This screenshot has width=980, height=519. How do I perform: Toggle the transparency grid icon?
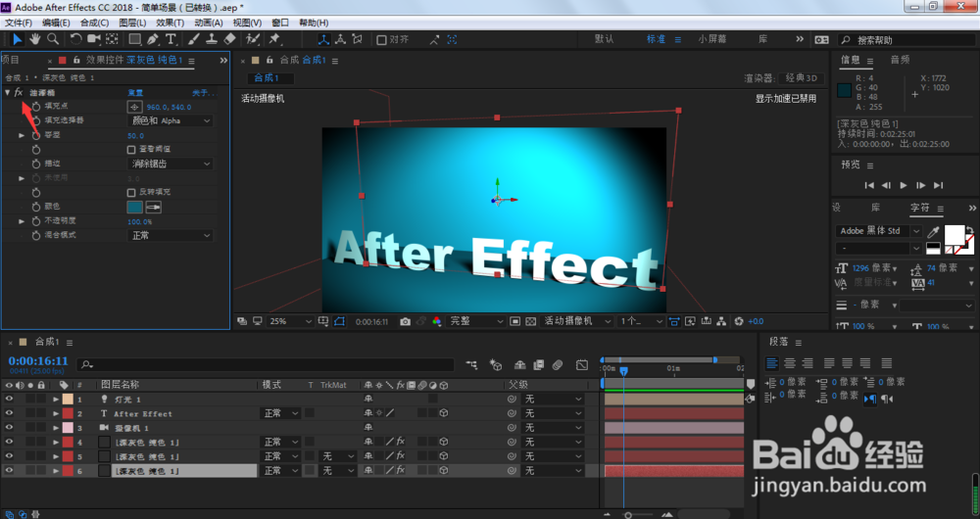click(x=530, y=321)
